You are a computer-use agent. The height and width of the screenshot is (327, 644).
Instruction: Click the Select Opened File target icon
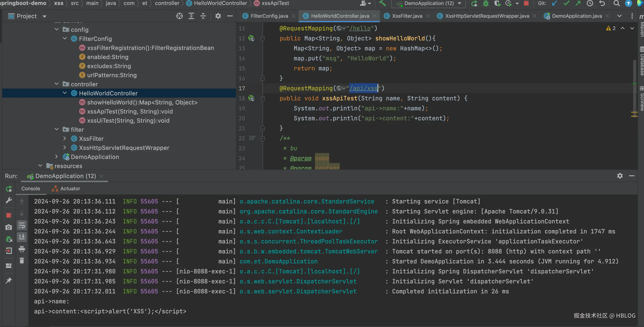(x=179, y=16)
